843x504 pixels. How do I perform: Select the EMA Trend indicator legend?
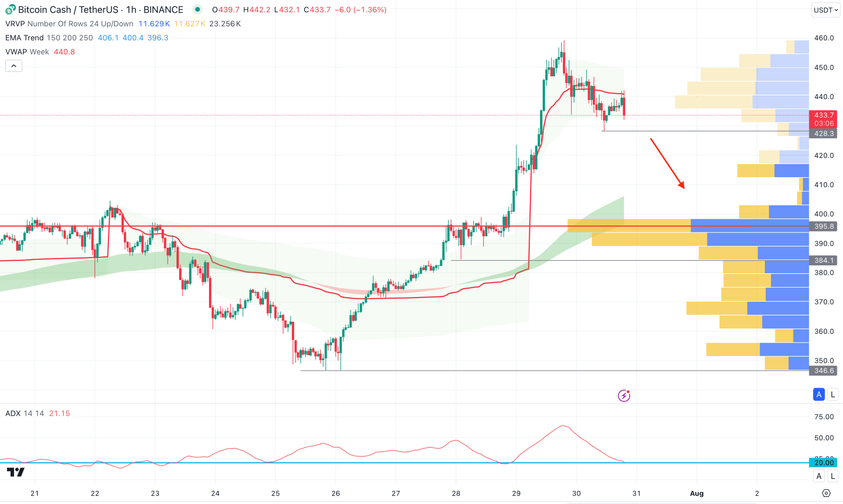pyautogui.click(x=49, y=38)
